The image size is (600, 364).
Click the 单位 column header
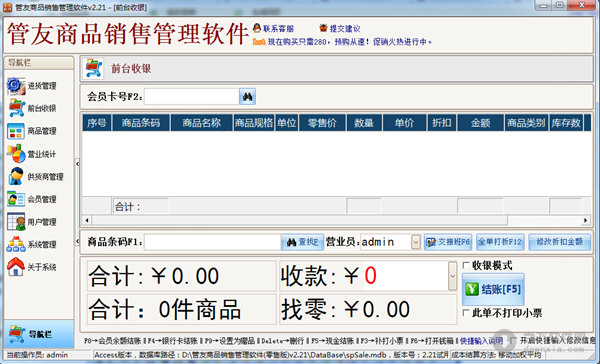point(287,122)
